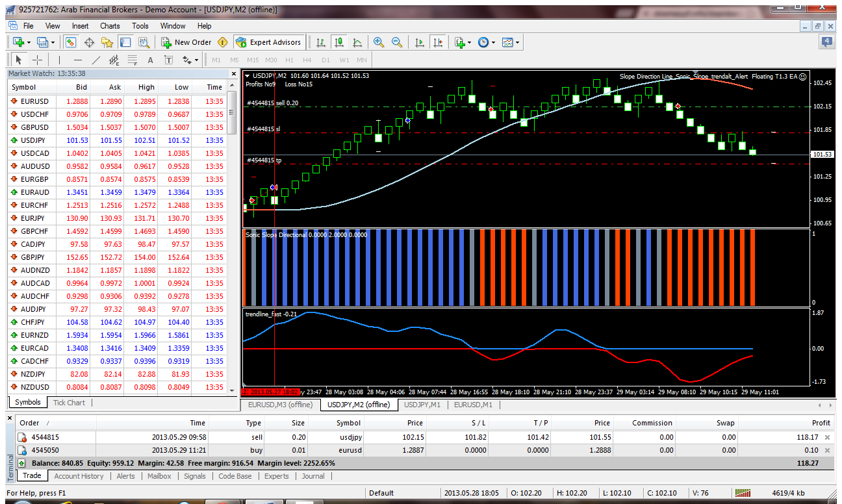Close the Terminal panel with X
Viewport: 842px width, 504px height.
pyautogui.click(x=10, y=420)
